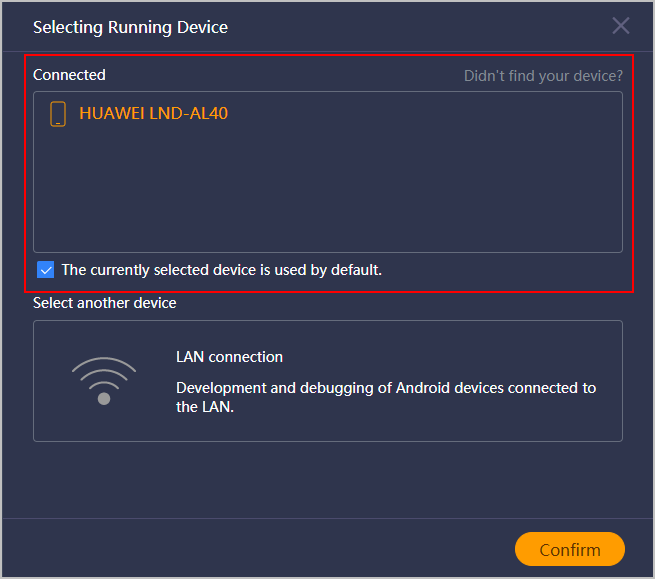This screenshot has height=579, width=655.
Task: Click the phone icon beside HUAWEI LND-AL40
Action: (58, 114)
